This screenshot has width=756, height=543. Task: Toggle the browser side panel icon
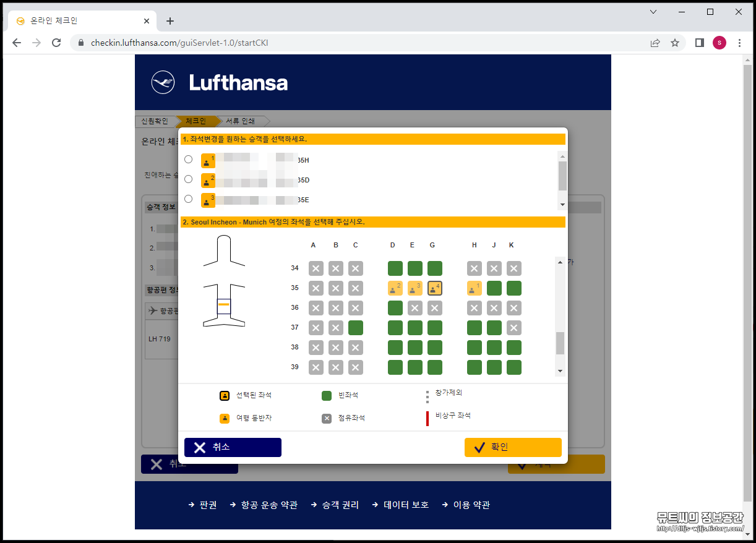click(700, 43)
